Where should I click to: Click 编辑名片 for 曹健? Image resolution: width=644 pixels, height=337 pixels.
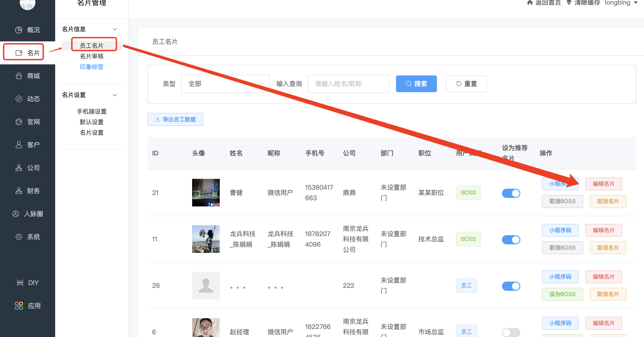[604, 184]
